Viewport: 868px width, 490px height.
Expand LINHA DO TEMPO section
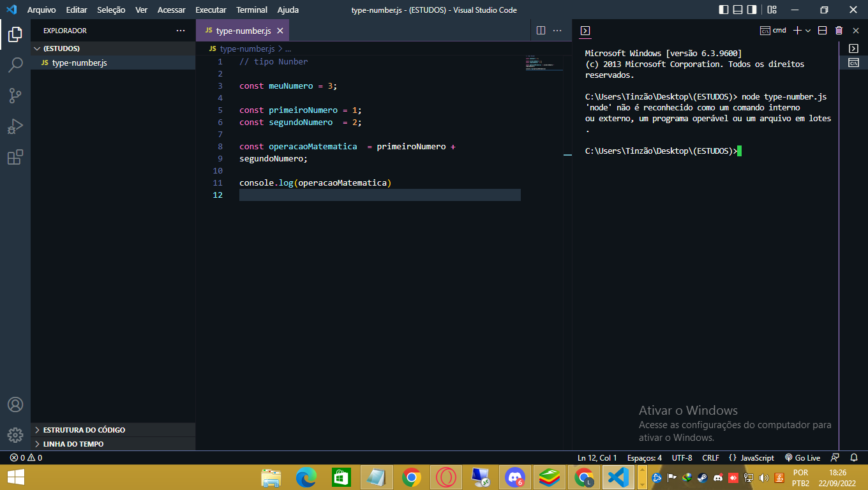(113, 444)
